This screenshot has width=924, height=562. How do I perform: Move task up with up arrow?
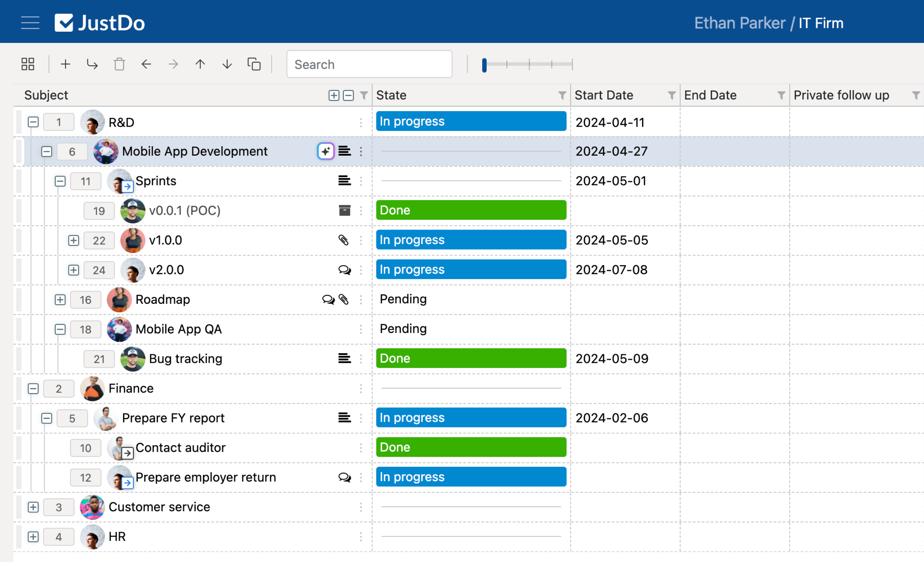pos(200,64)
